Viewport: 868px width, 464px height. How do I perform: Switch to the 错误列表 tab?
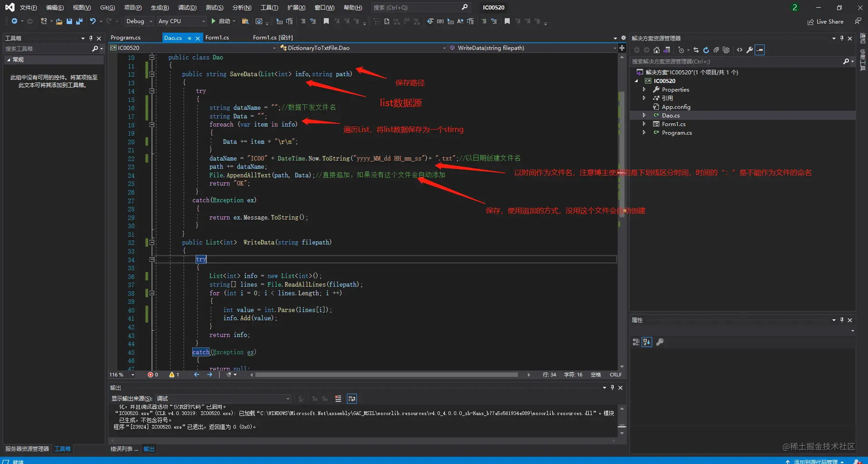pyautogui.click(x=124, y=449)
